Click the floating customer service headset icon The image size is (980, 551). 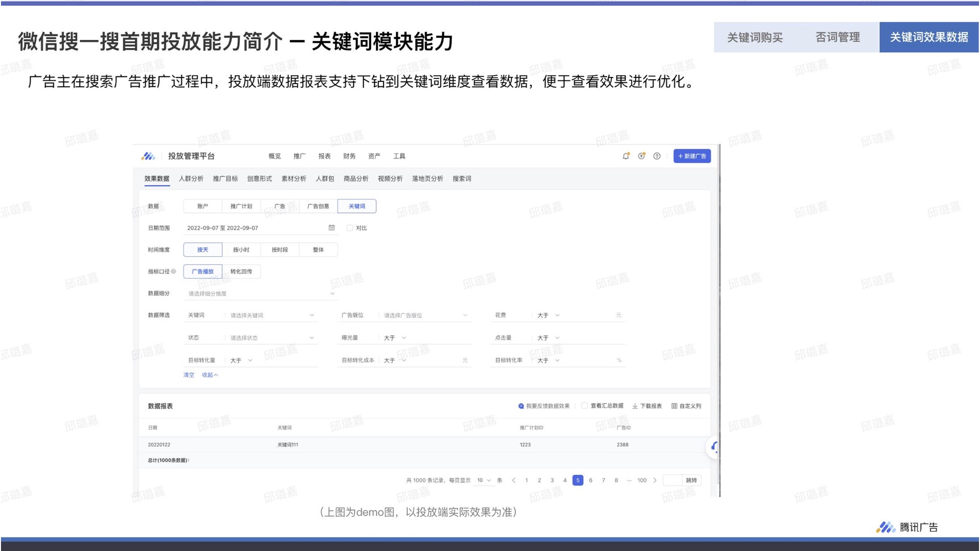pyautogui.click(x=714, y=447)
